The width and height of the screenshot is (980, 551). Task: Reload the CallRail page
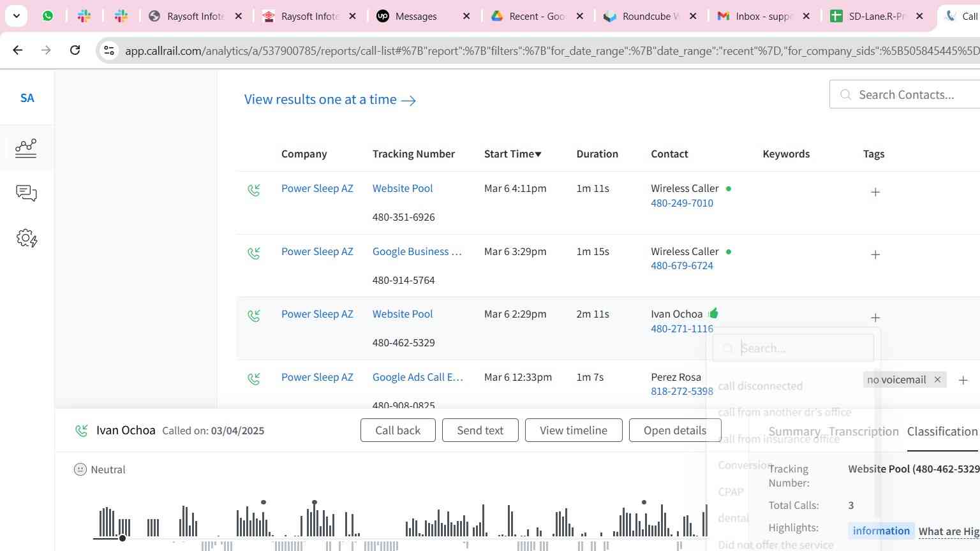(x=75, y=50)
